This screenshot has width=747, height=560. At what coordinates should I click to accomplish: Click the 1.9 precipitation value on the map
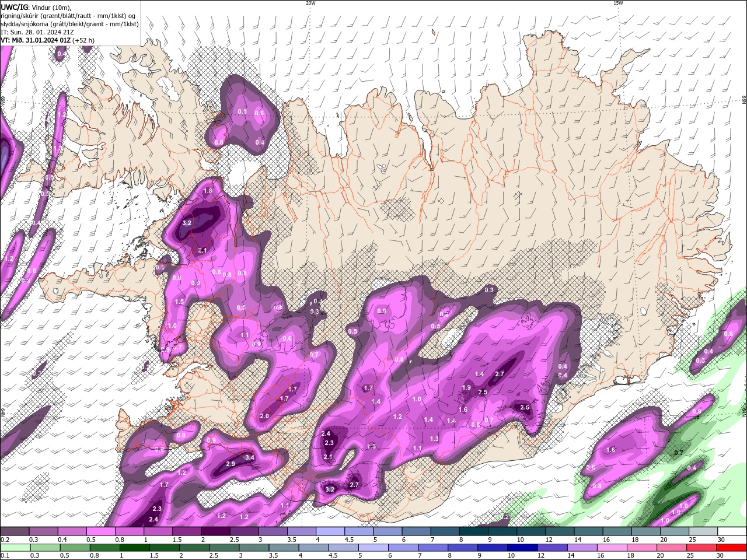coord(466,387)
